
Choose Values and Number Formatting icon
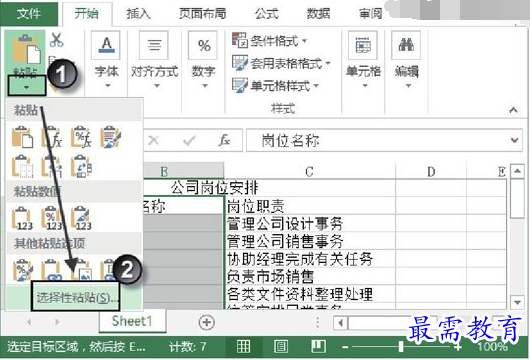(x=52, y=218)
